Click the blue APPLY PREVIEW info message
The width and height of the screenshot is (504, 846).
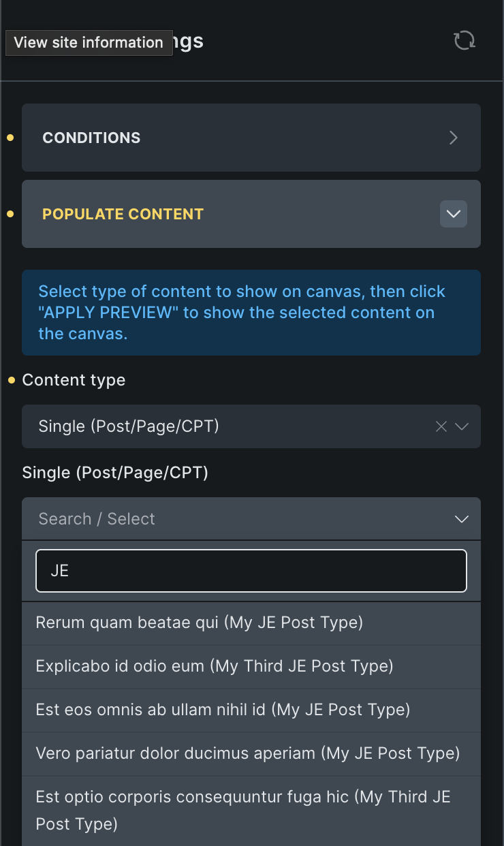tap(251, 313)
